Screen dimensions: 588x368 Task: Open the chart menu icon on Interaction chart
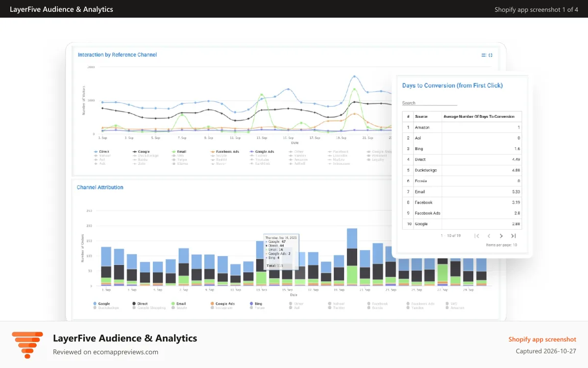coord(484,55)
